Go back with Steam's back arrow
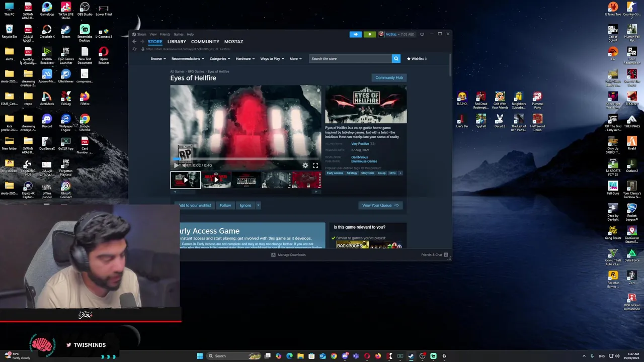This screenshot has width=644, height=362. pos(134,42)
